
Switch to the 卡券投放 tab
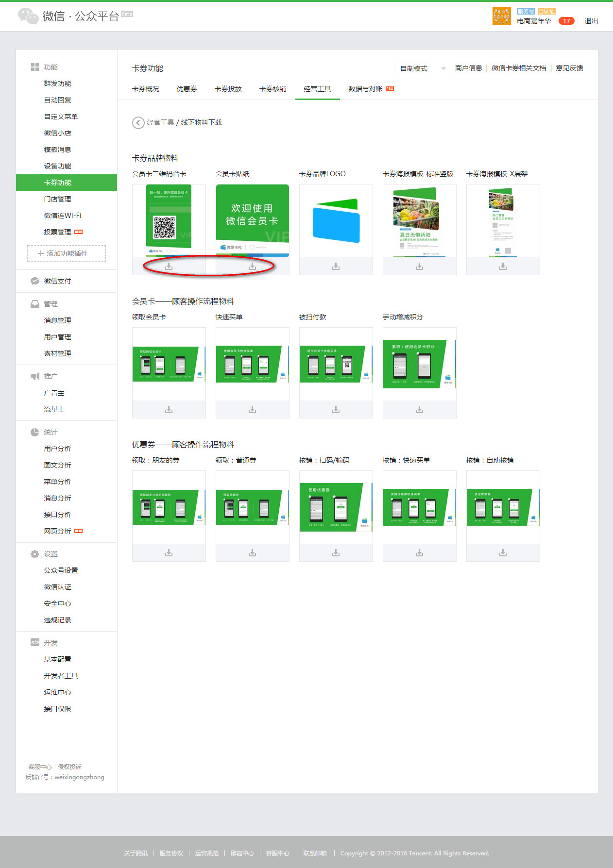(228, 89)
